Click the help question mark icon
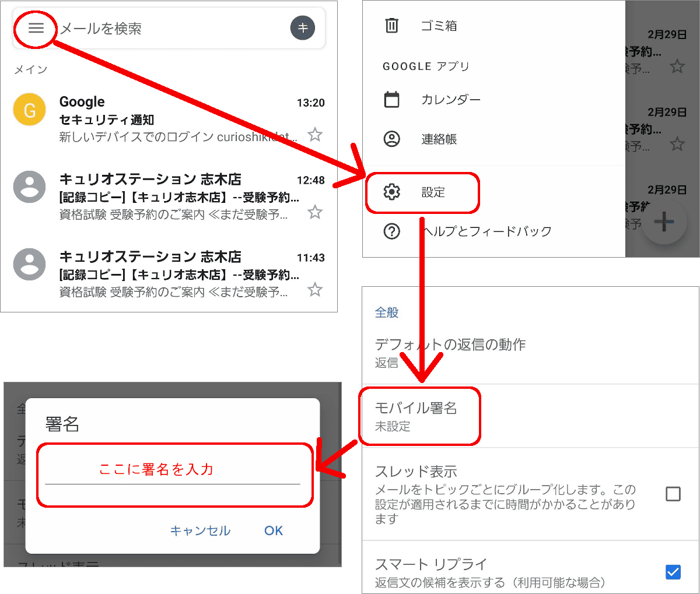The width and height of the screenshot is (700, 594). (x=392, y=231)
